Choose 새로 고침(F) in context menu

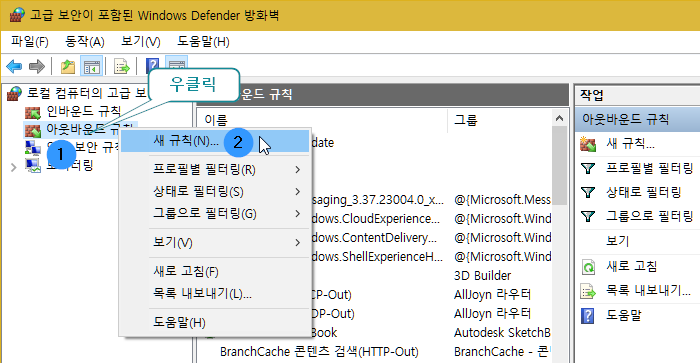(215, 271)
